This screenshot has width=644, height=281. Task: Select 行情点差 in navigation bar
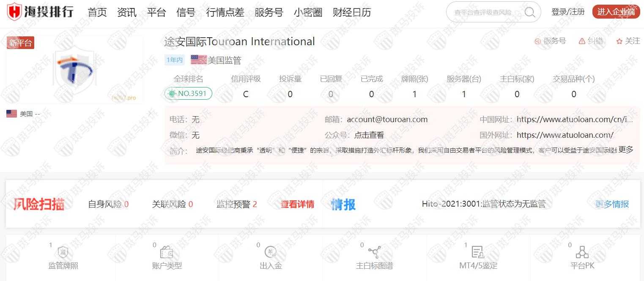pyautogui.click(x=225, y=12)
